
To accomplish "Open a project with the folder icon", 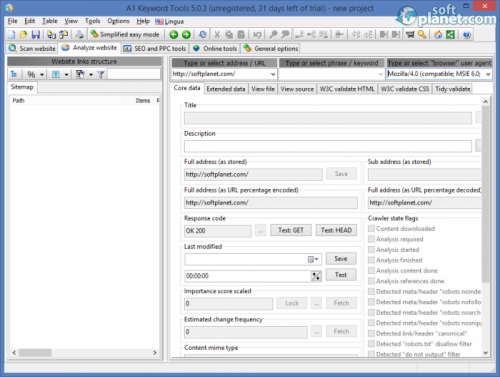I will [23, 35].
